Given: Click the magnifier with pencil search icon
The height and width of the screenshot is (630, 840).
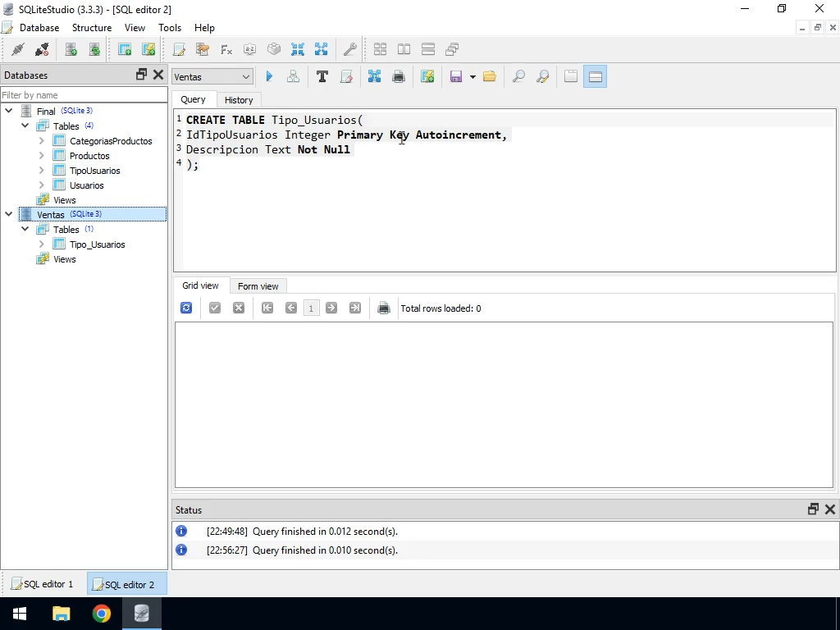Looking at the screenshot, I should pyautogui.click(x=542, y=76).
